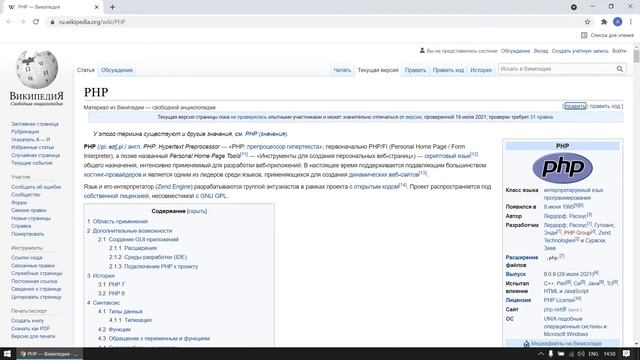
Task: Click sidebar link Заглавная страница
Action: point(35,124)
